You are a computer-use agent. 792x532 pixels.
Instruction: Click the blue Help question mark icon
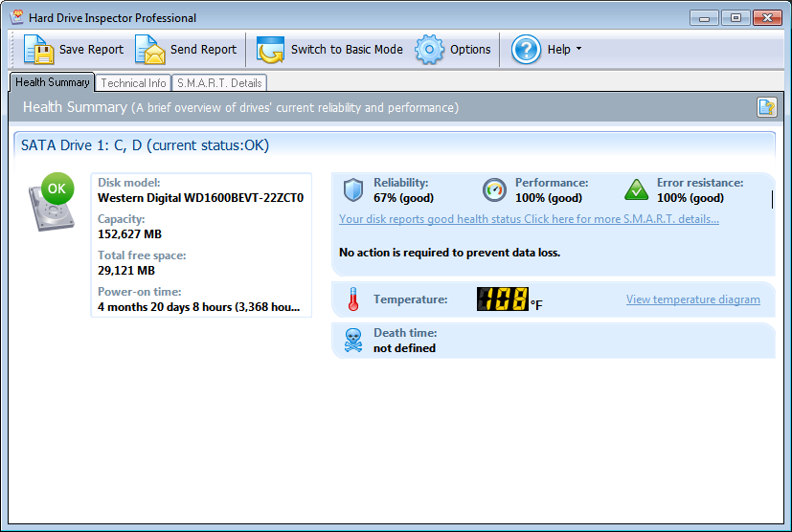tap(526, 50)
